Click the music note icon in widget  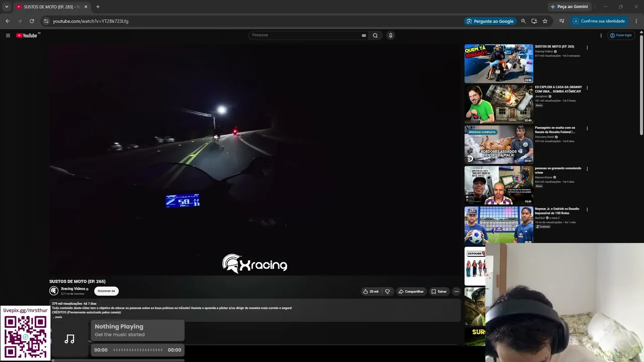point(69,339)
